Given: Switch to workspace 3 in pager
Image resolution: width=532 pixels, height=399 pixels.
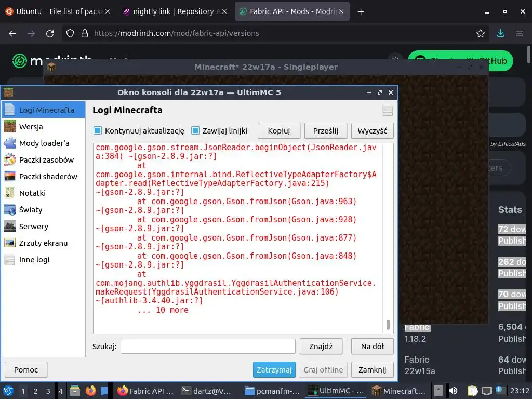Looking at the screenshot, I should coord(48,391).
